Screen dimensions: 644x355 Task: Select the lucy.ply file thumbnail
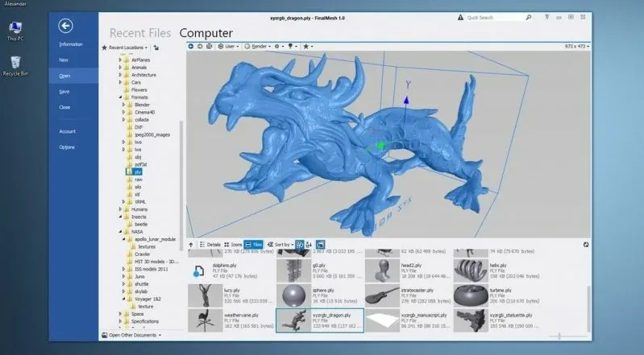coord(205,295)
